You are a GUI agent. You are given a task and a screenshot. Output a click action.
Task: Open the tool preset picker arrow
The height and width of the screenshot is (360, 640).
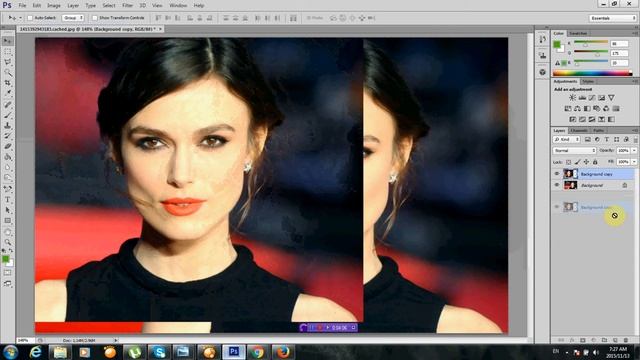pyautogui.click(x=20, y=18)
